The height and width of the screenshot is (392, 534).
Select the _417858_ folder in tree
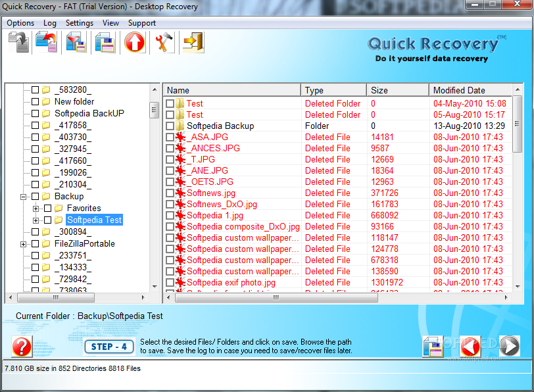[x=73, y=126]
